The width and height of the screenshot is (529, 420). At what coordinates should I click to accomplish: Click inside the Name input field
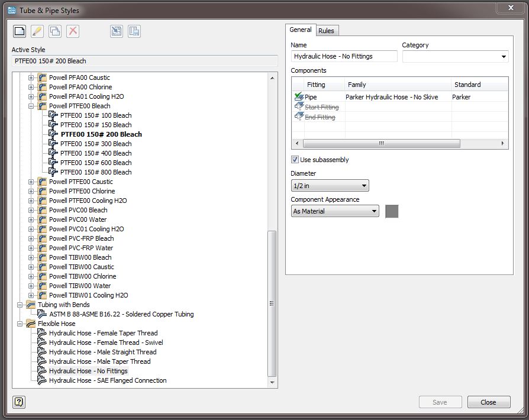(344, 56)
